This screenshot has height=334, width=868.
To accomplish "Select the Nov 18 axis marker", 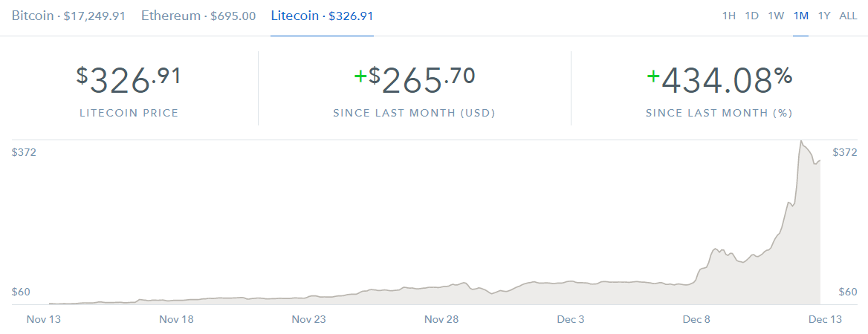I will click(x=177, y=320).
